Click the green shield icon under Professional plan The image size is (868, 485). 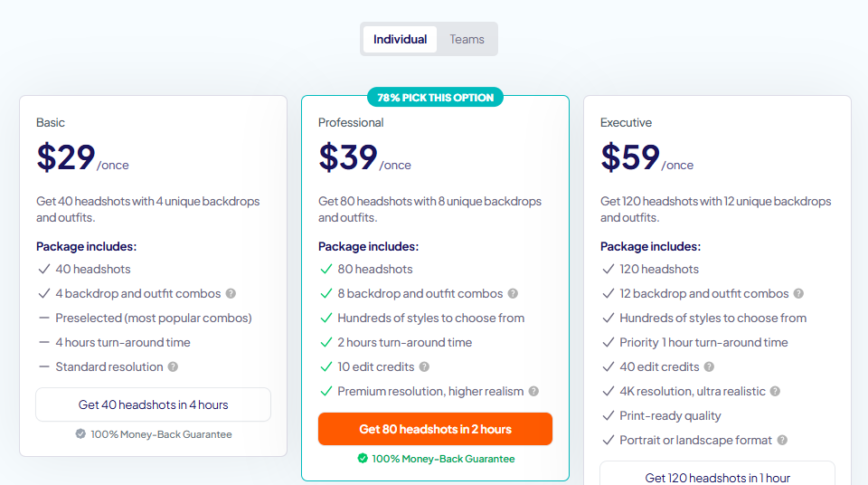pyautogui.click(x=363, y=459)
